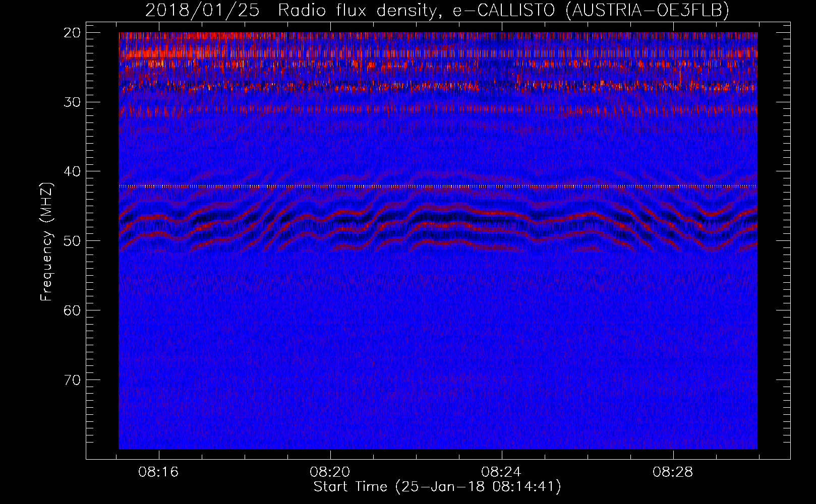This screenshot has height=504, width=816.
Task: Click the '08:16' time tick label
Action: point(159,472)
